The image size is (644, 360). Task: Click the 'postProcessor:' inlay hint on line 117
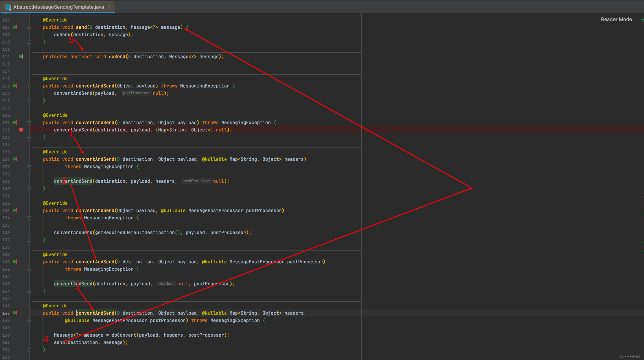[136, 93]
